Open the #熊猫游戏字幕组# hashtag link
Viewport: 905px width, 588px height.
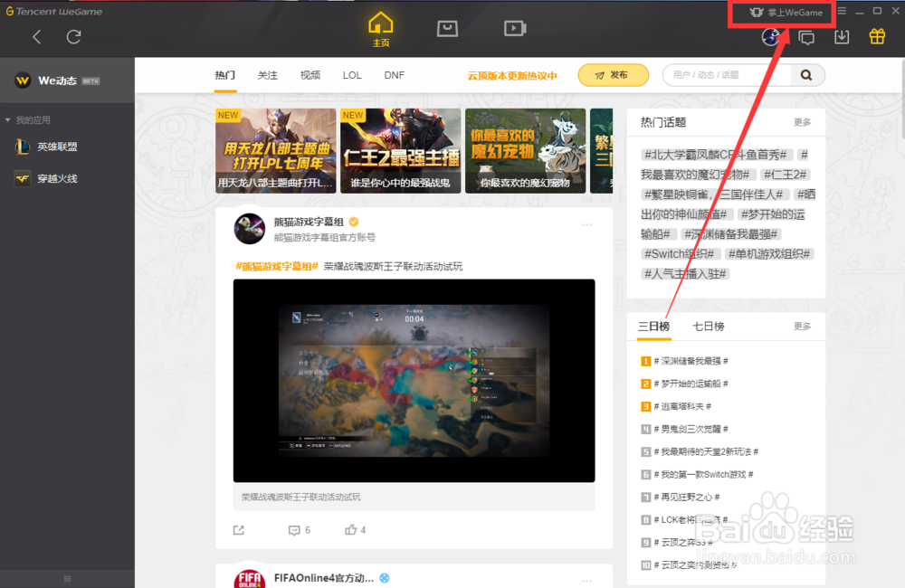pyautogui.click(x=276, y=267)
